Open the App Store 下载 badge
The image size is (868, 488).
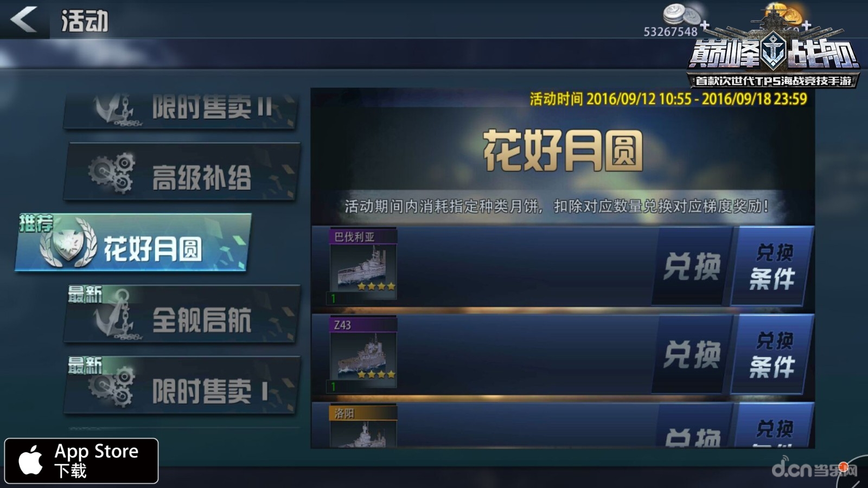coord(81,461)
